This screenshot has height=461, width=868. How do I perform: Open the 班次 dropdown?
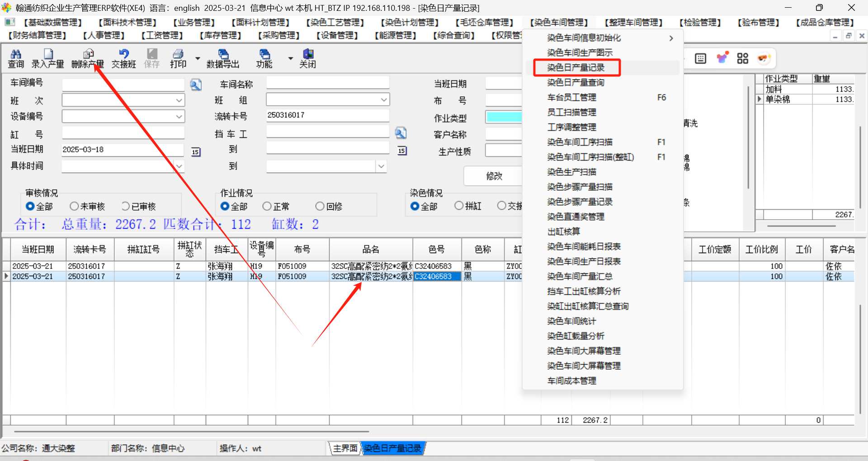(x=179, y=100)
